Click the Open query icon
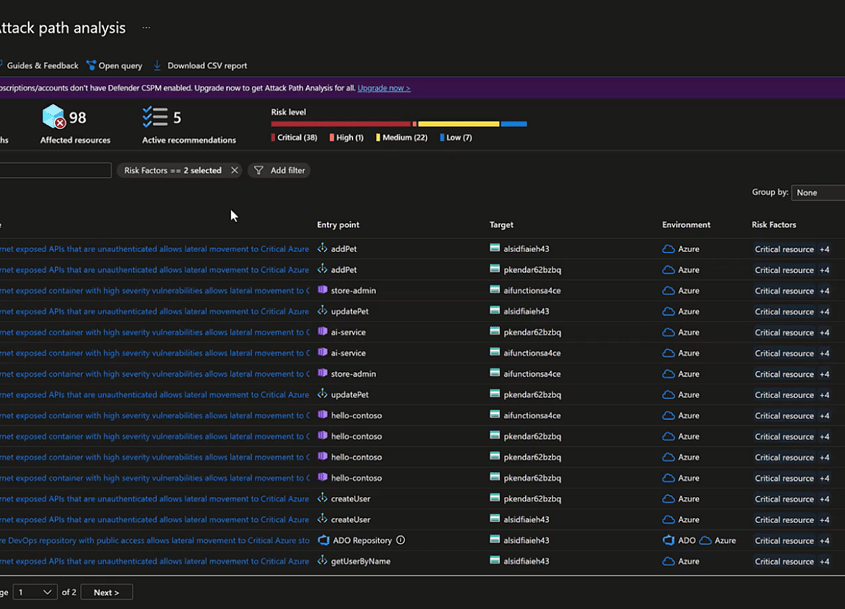Screen dimensions: 845x609 point(91,66)
